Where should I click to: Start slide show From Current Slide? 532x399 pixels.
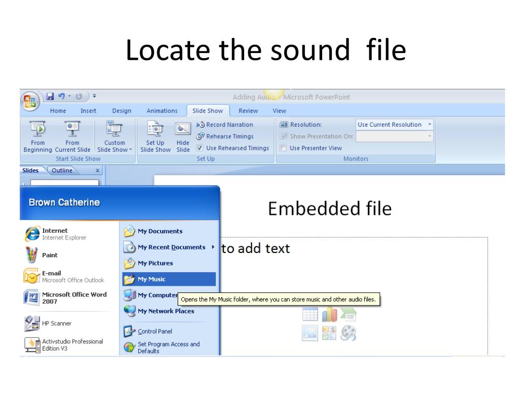click(x=72, y=137)
